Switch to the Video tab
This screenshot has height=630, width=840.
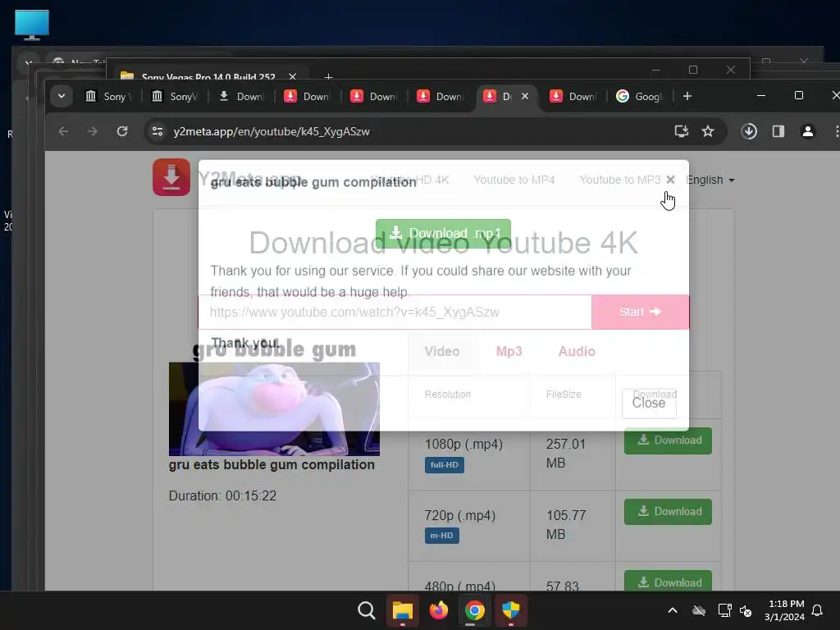click(x=442, y=351)
